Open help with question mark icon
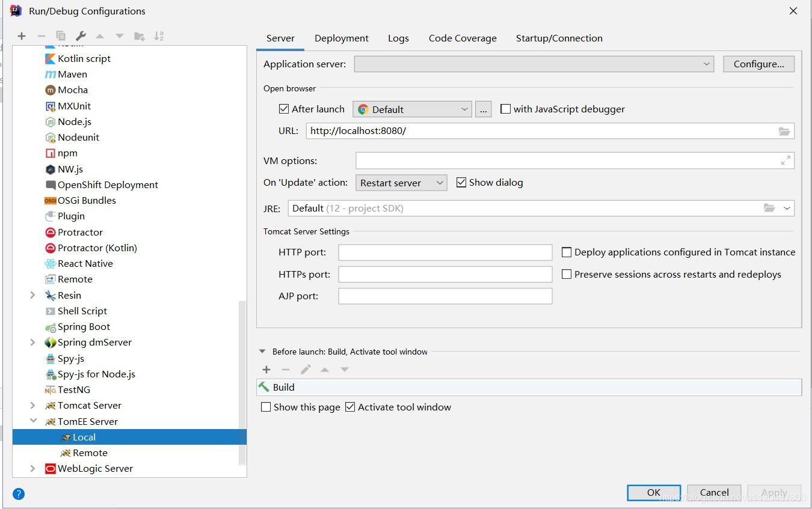This screenshot has height=509, width=812. coord(19,494)
